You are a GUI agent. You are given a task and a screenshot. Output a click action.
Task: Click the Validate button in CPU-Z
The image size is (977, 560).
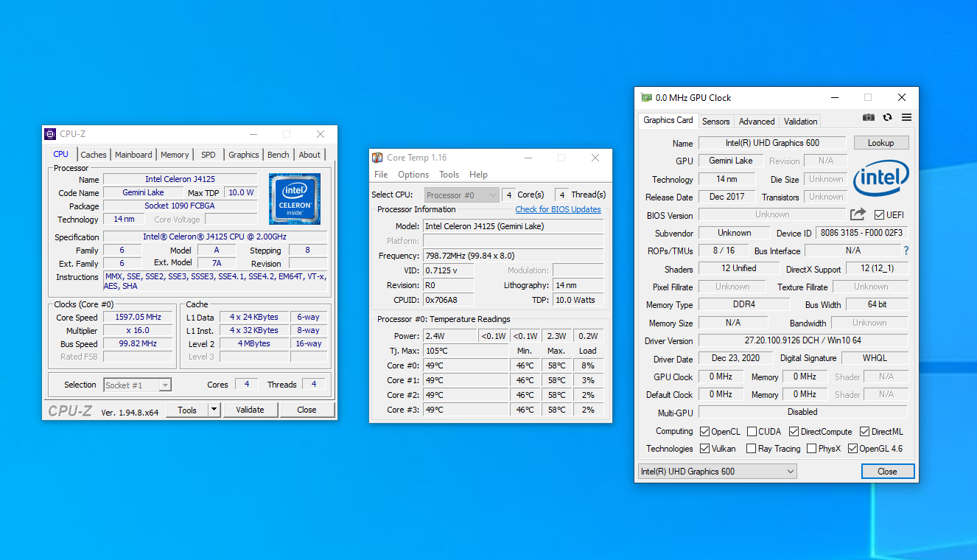250,410
